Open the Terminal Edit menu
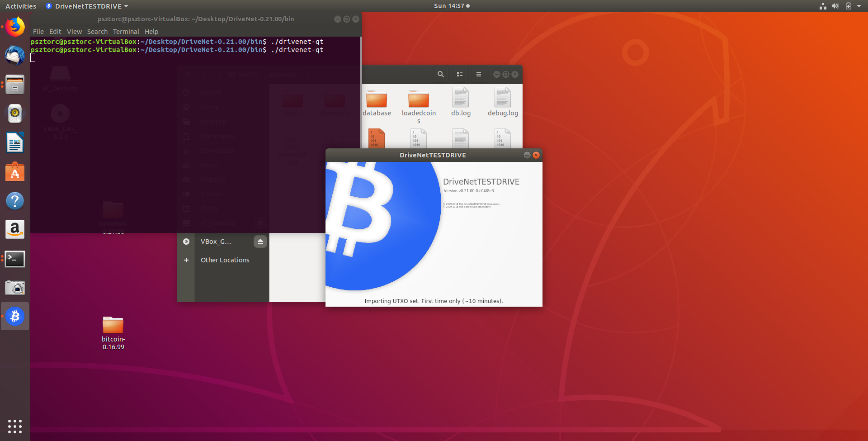This screenshot has width=868, height=441. click(55, 32)
